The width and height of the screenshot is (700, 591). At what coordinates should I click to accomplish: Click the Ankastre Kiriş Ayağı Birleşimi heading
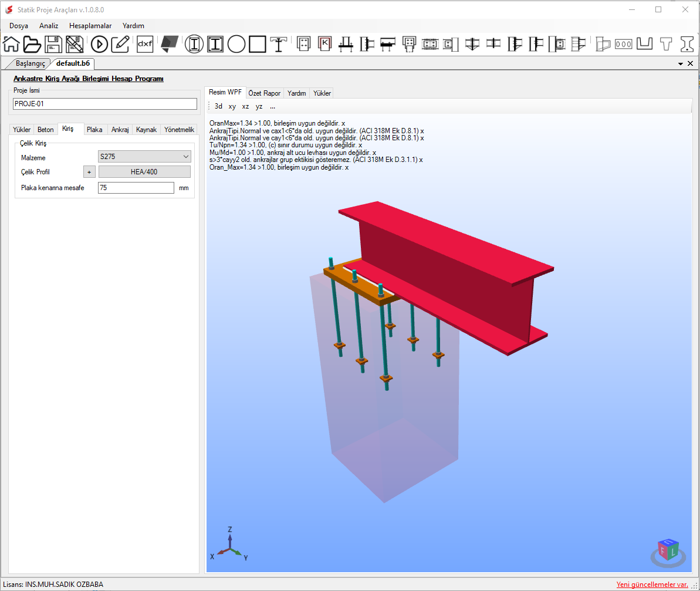[x=89, y=79]
